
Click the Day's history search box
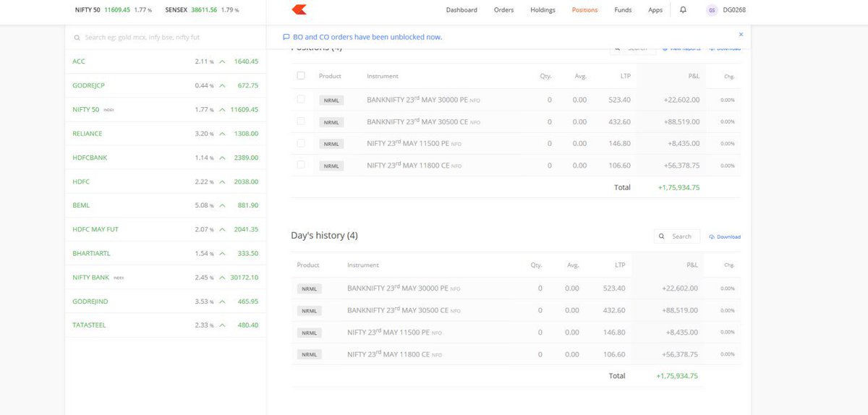[677, 236]
